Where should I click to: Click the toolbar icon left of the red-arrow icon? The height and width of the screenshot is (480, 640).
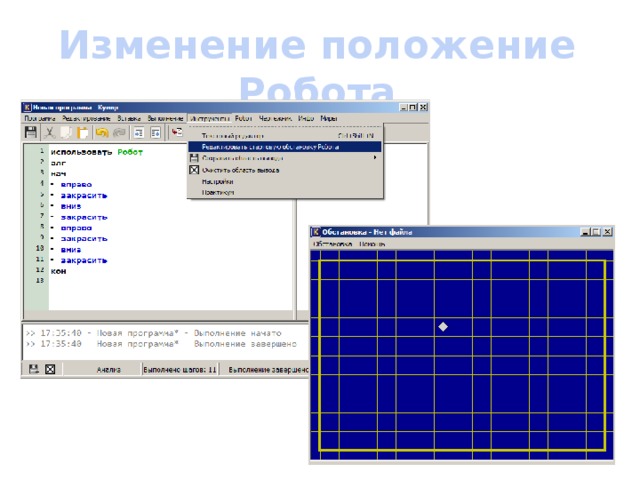pyautogui.click(x=156, y=133)
